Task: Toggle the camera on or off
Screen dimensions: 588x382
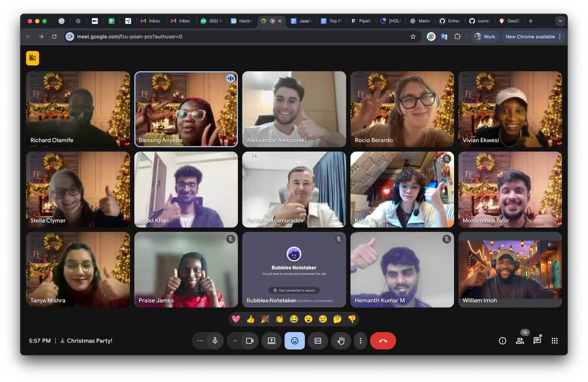Action: coord(250,341)
